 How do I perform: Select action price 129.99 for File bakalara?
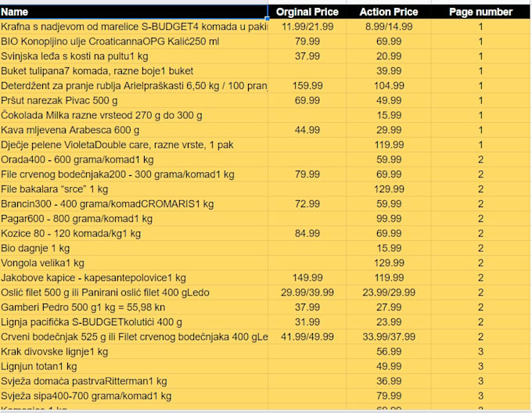[389, 189]
